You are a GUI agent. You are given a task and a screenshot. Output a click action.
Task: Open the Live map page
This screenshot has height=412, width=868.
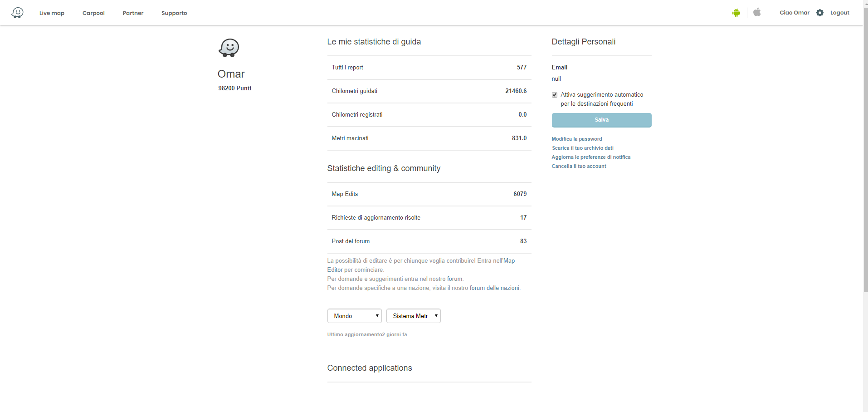(x=52, y=13)
